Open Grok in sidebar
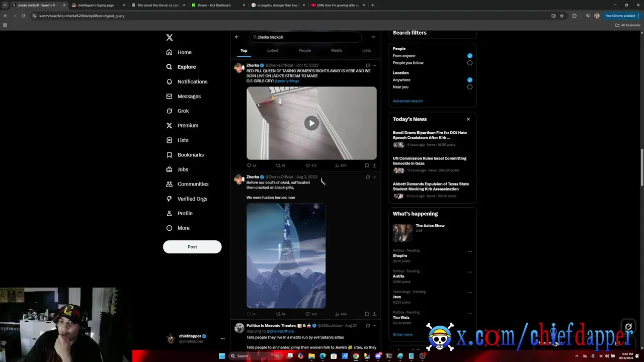The image size is (644, 362). click(178, 111)
